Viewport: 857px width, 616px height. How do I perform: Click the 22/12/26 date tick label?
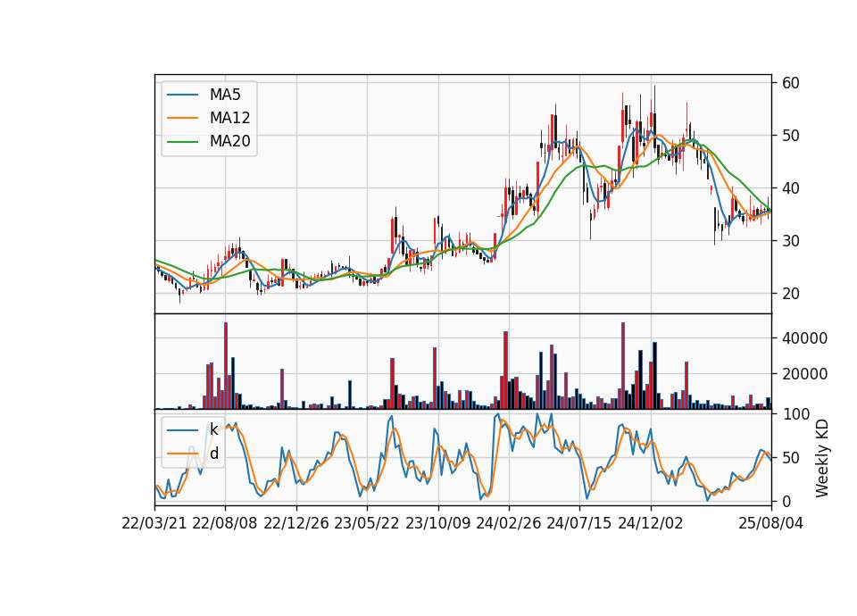tap(296, 524)
